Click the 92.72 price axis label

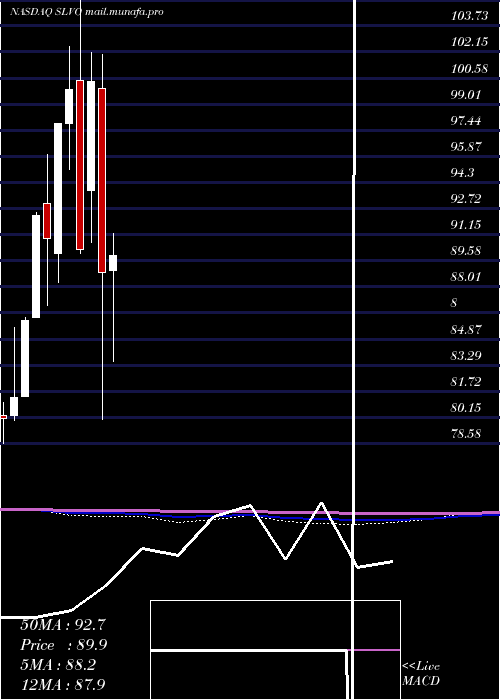466,199
